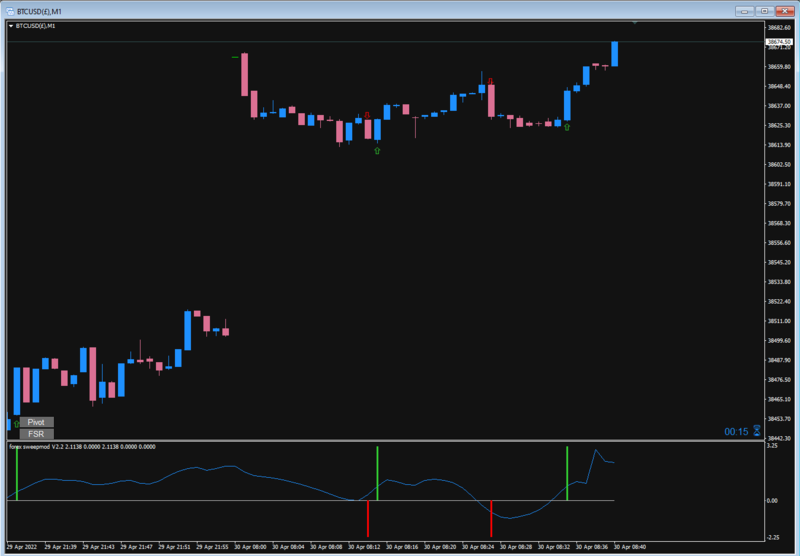Screen dimensions: 800x556
Task: Click the 00:15 candle countdown timer
Action: coord(736,432)
